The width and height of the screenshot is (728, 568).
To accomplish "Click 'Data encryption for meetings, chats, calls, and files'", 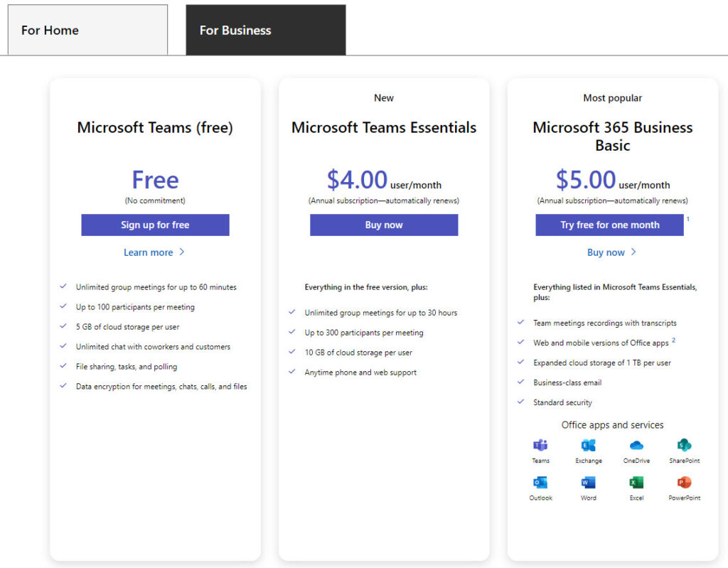I will point(161,387).
